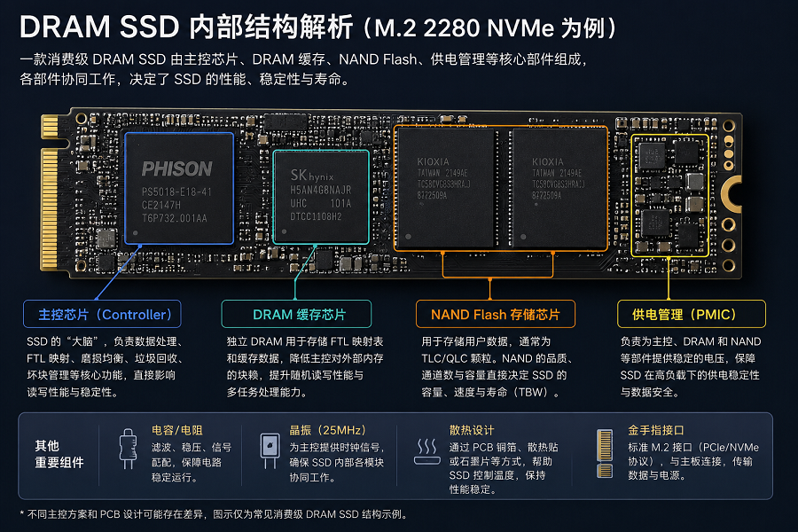The height and width of the screenshot is (532, 798).
Task: Click the description starting "负责为主控、DRAM 和 NAND"
Action: [691, 366]
